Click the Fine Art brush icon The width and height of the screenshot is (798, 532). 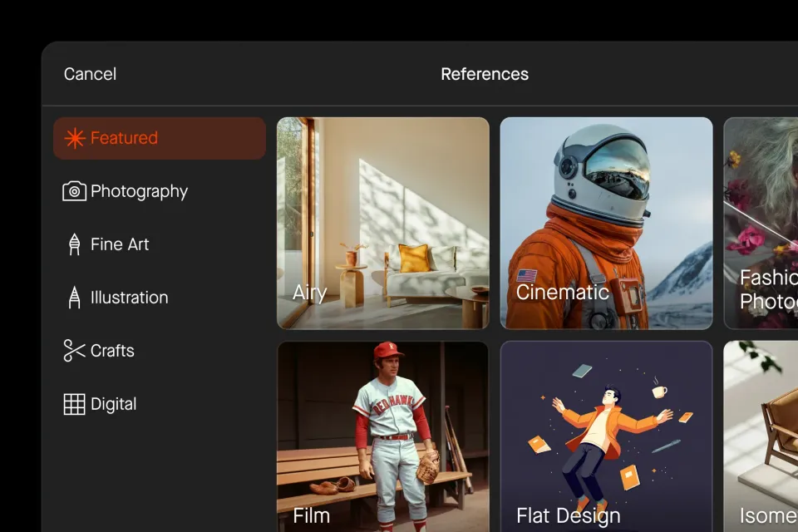coord(74,244)
